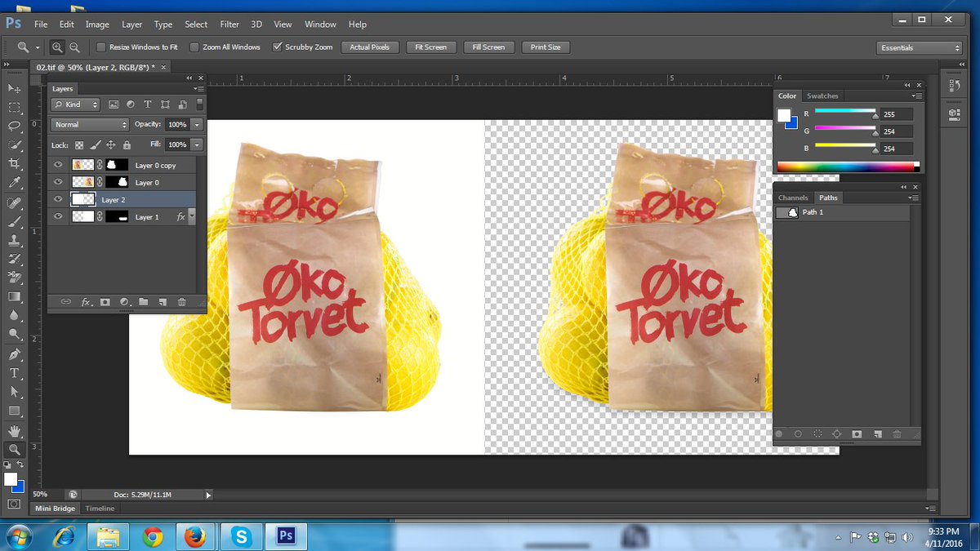Swap foreground and background colors
The height and width of the screenshot is (551, 980).
pos(20,464)
